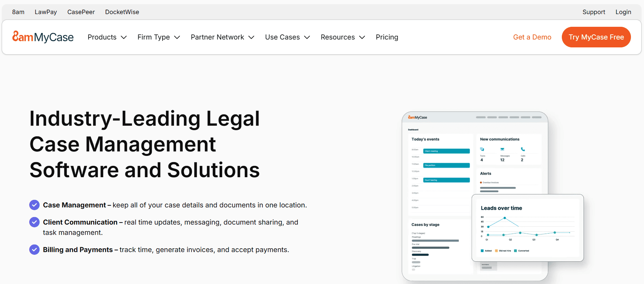Image resolution: width=644 pixels, height=284 pixels.
Task: Click the New communications heading
Action: [x=500, y=139]
